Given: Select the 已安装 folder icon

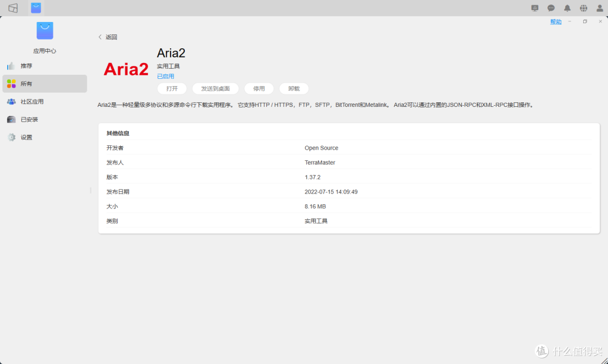Looking at the screenshot, I should tap(11, 119).
